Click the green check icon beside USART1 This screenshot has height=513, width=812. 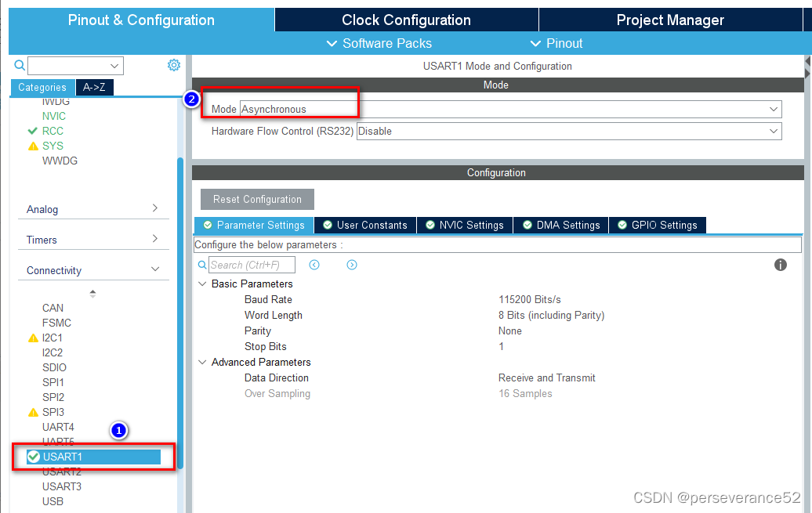click(34, 457)
